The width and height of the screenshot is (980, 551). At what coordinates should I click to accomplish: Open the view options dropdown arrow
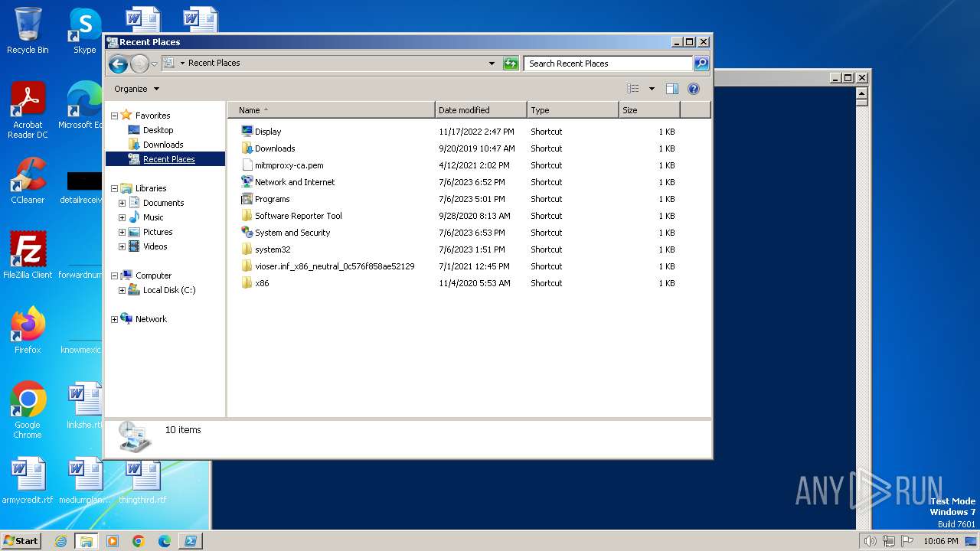(652, 89)
